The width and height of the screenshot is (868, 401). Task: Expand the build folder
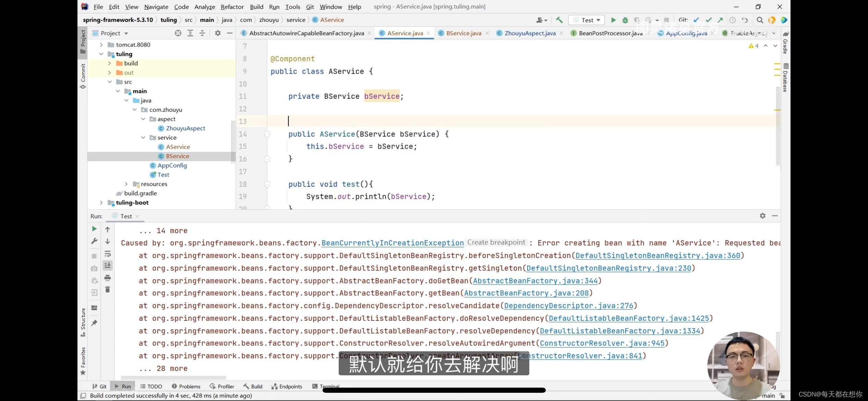coord(109,63)
